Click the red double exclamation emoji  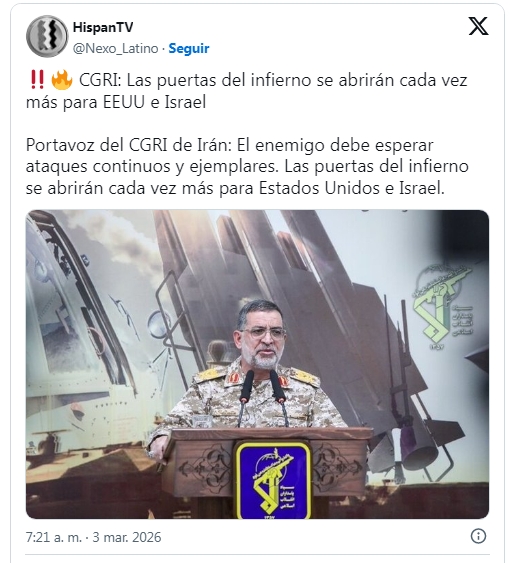(37, 80)
